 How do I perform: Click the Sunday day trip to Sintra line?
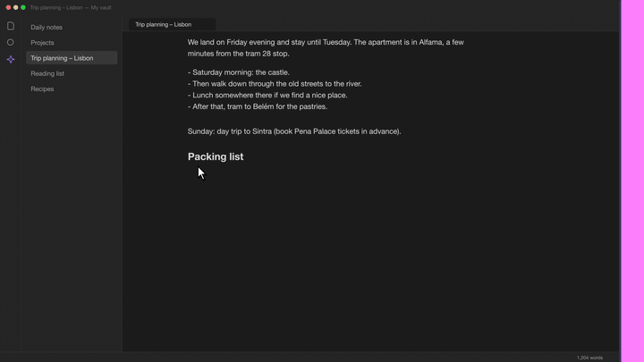pos(294,131)
